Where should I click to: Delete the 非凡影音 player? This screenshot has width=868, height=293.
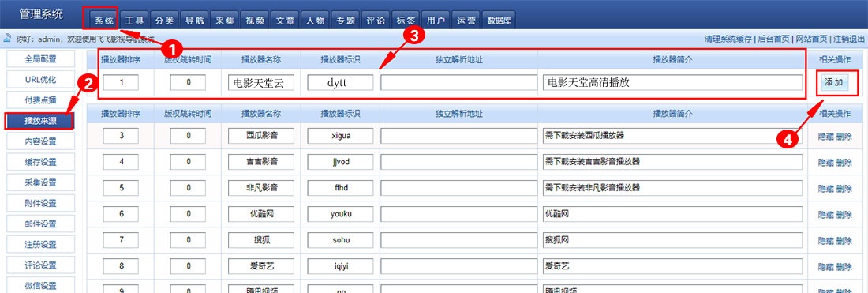[x=844, y=188]
